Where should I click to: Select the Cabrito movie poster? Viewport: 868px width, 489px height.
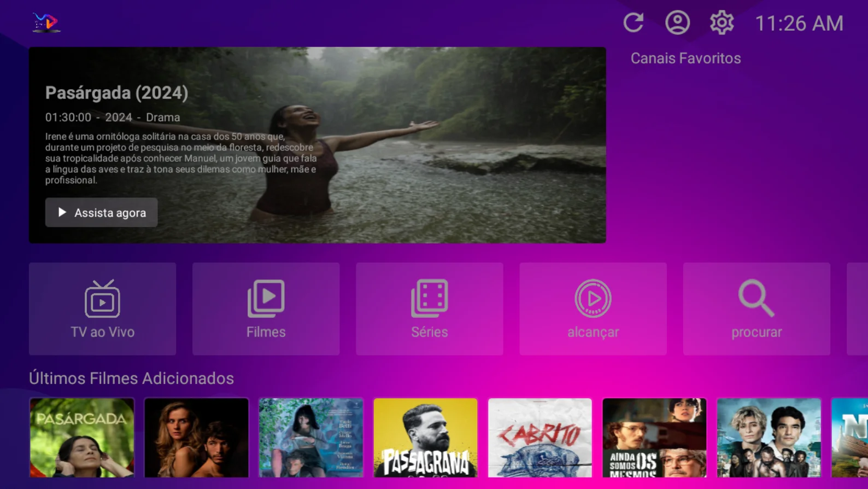coord(539,438)
